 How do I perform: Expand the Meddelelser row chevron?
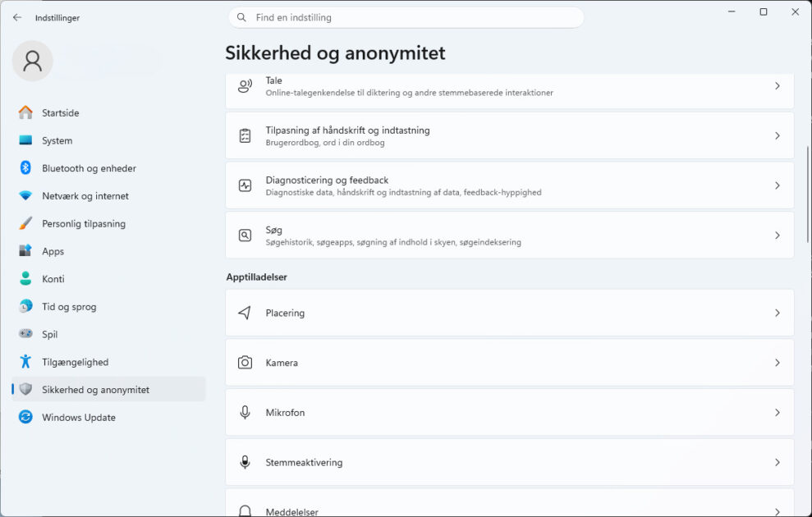click(x=778, y=511)
